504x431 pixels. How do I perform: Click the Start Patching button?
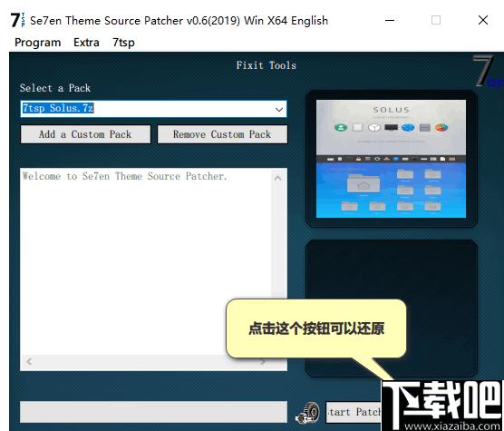354,412
